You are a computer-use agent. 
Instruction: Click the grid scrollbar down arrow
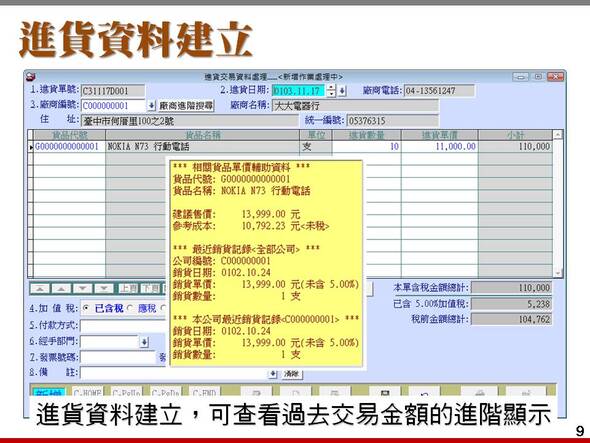click(558, 273)
